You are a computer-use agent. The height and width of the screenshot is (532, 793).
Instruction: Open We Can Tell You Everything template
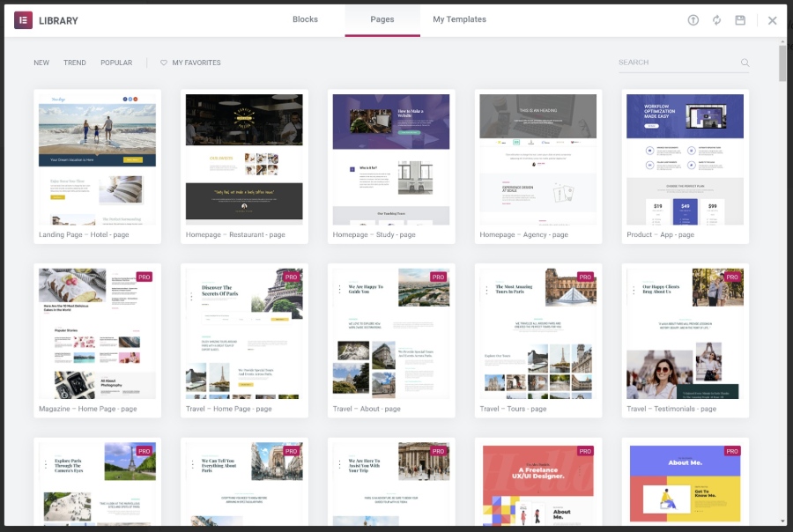(x=244, y=483)
